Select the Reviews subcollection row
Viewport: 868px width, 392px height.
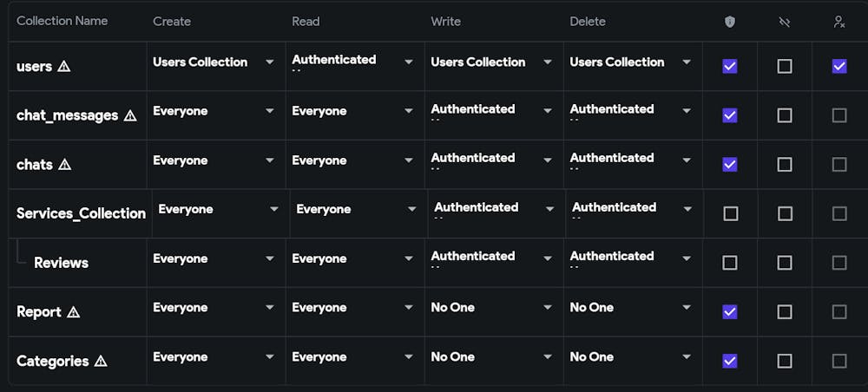[61, 263]
